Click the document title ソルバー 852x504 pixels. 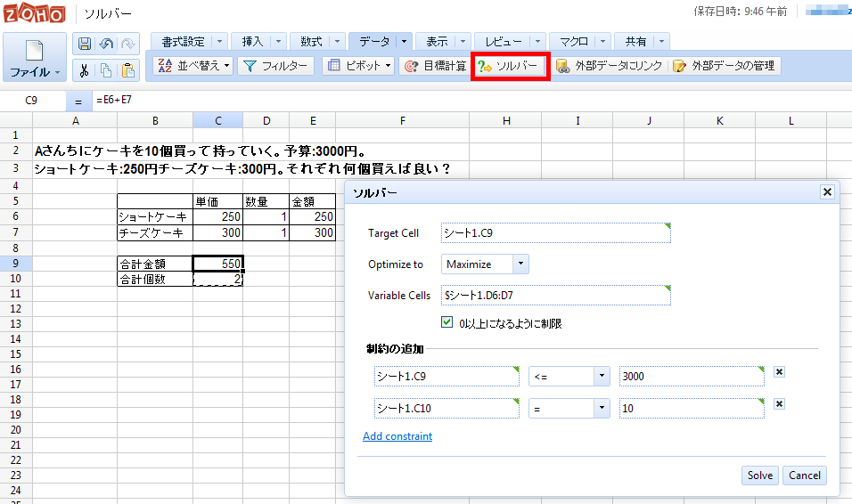108,13
